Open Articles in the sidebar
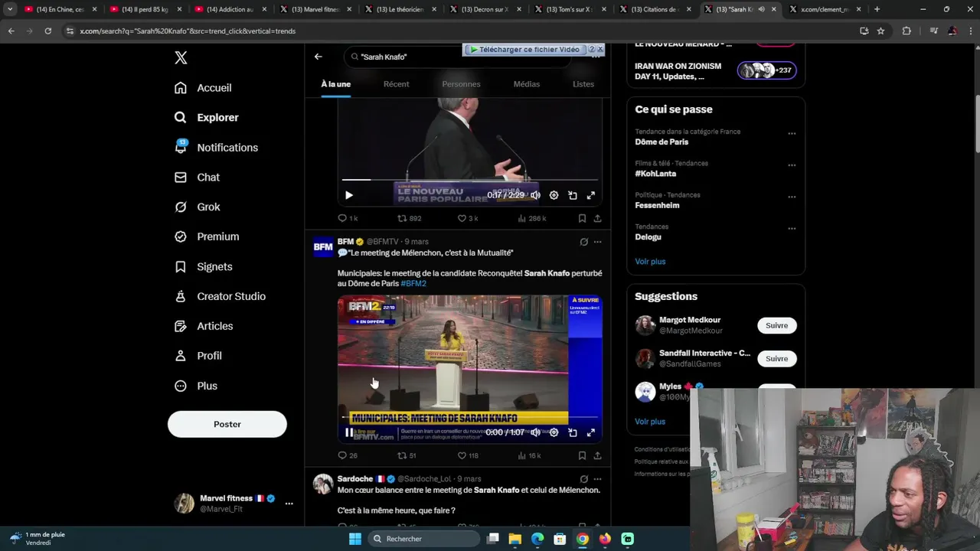 (204, 327)
